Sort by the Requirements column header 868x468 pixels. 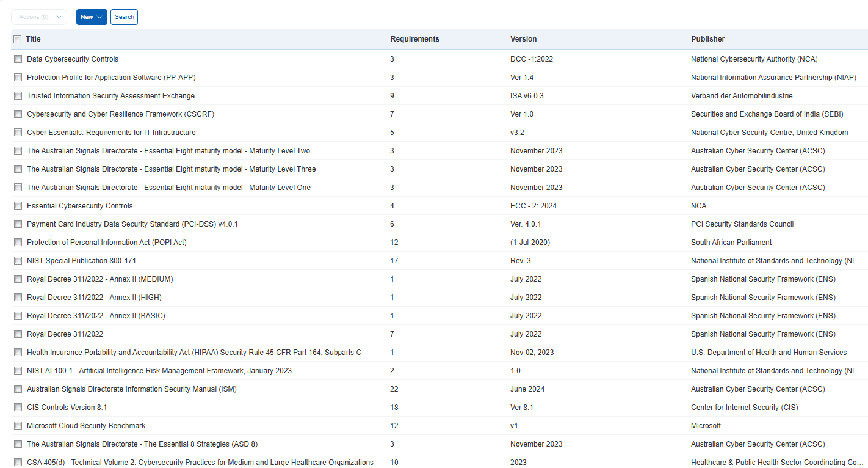point(415,39)
